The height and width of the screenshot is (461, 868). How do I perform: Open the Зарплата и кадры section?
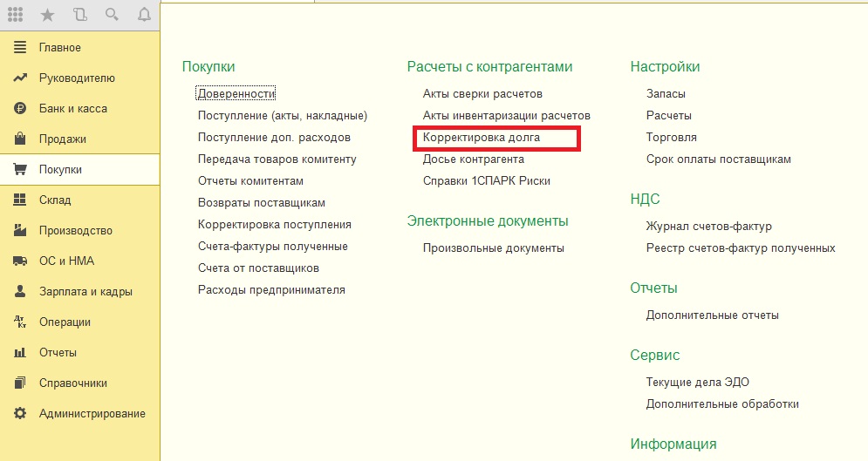(85, 291)
